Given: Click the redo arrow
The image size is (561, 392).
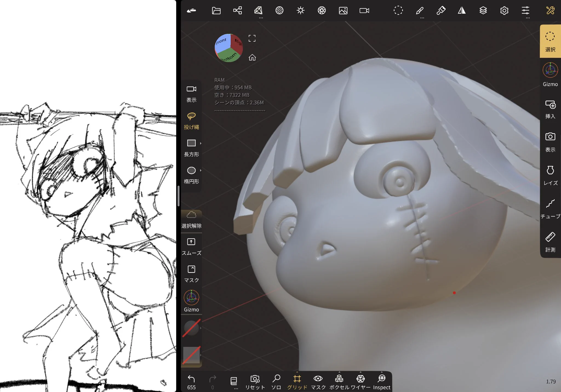Looking at the screenshot, I should [x=213, y=382].
